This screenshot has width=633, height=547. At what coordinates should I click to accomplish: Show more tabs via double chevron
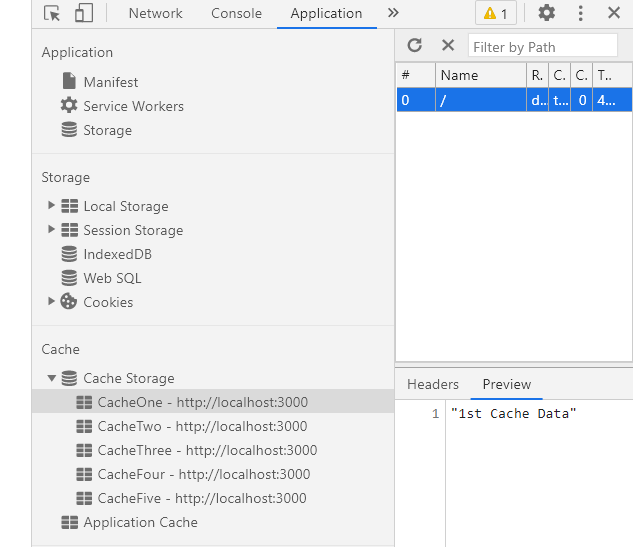coord(393,13)
